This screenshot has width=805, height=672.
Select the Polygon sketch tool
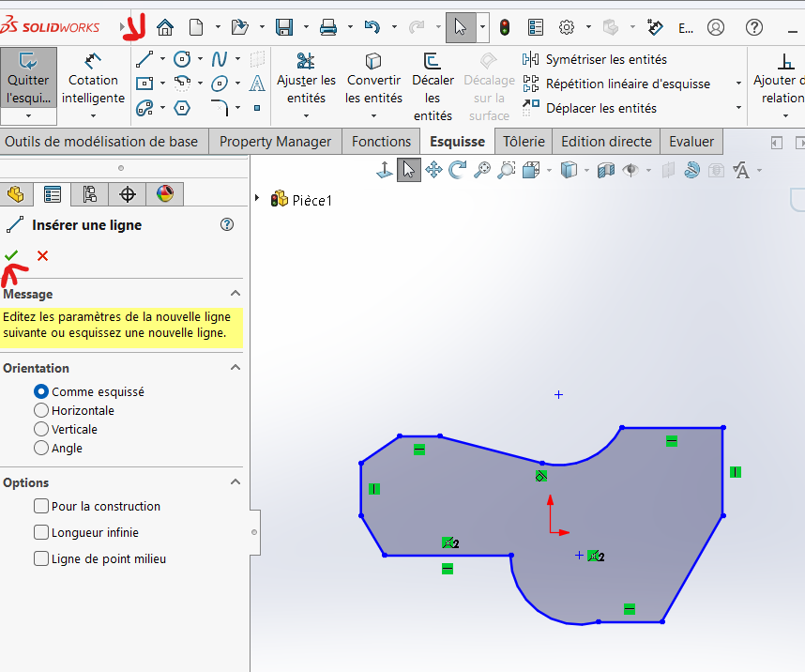coord(182,108)
